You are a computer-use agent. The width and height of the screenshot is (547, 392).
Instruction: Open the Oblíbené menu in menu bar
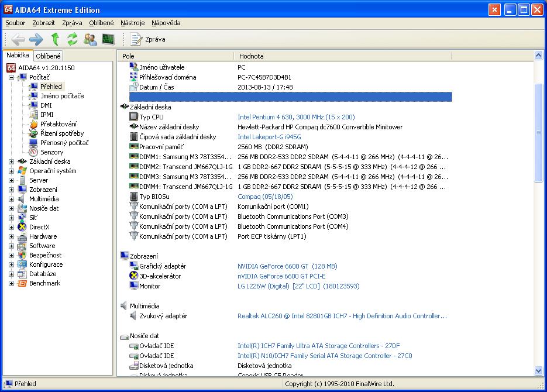point(101,23)
